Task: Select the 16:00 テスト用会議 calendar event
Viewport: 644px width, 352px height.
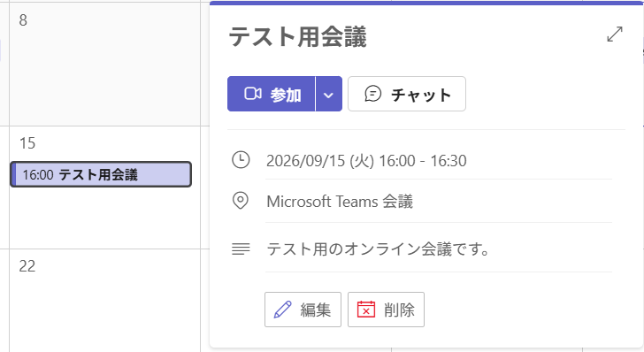Action: click(x=101, y=174)
